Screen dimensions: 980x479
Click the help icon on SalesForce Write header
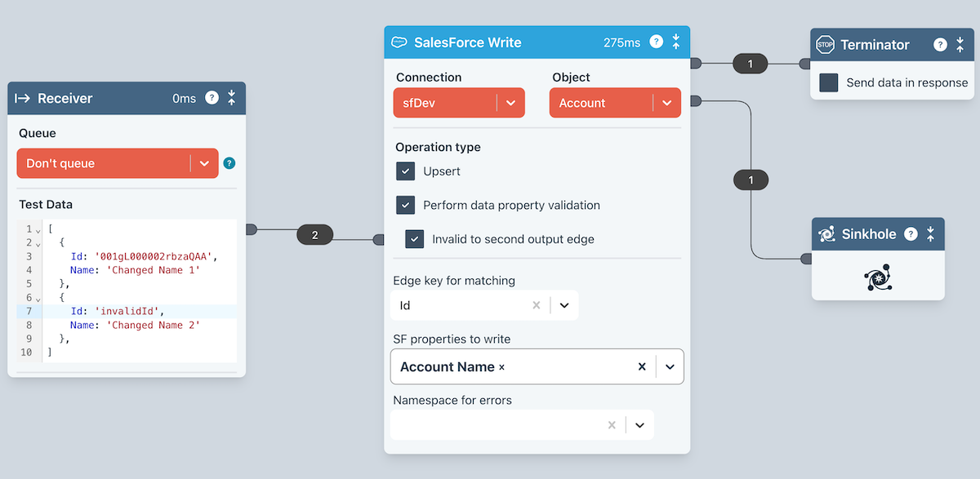point(656,42)
